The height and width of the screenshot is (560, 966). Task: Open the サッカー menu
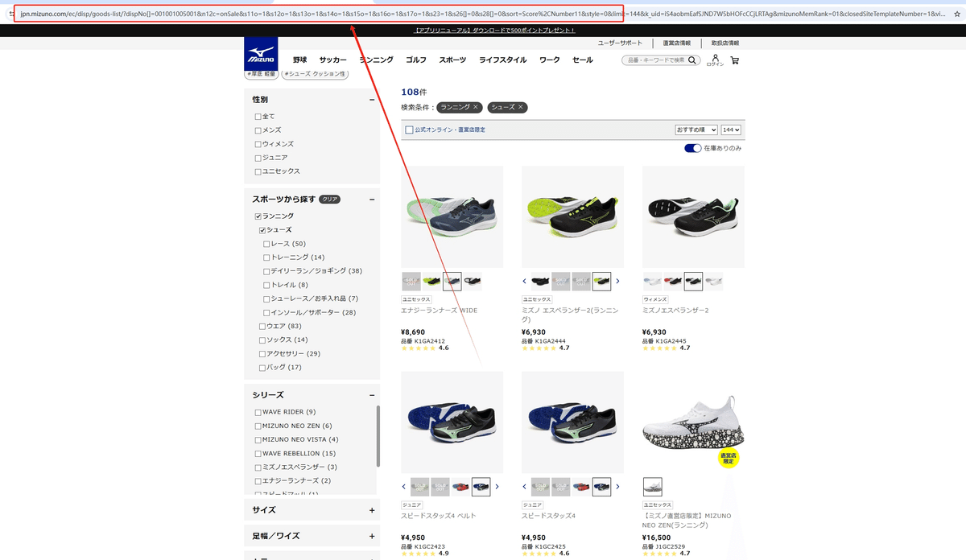333,60
